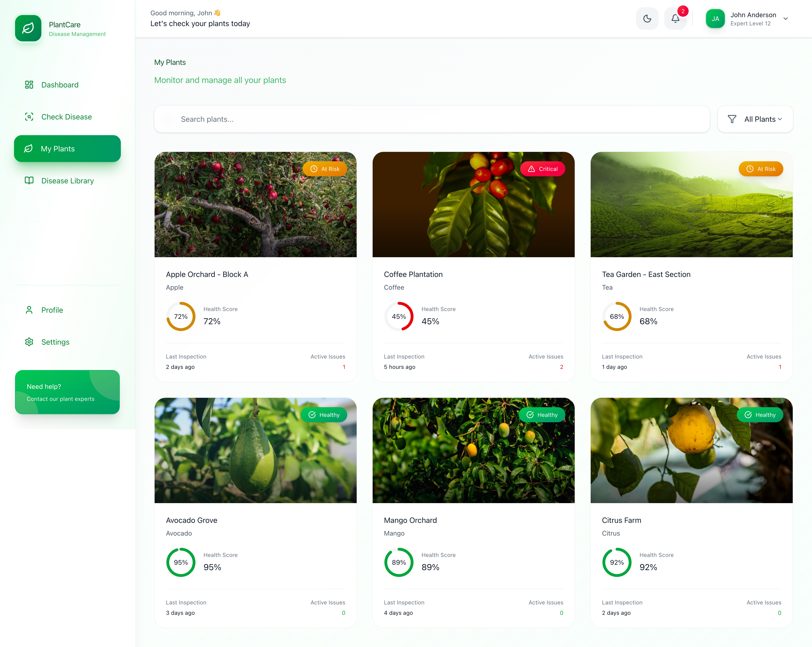
Task: Click the At Risk badge on Apple Orchard
Action: 325,169
